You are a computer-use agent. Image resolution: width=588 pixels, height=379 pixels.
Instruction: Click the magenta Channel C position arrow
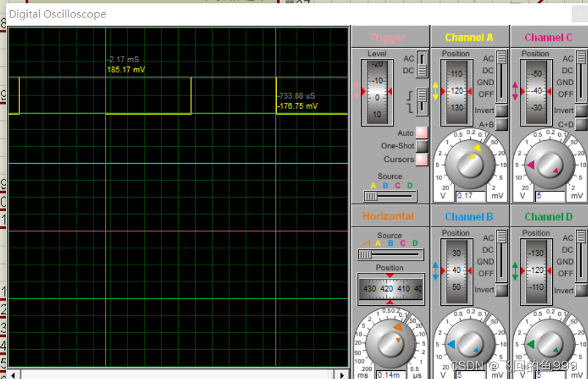pyautogui.click(x=516, y=91)
